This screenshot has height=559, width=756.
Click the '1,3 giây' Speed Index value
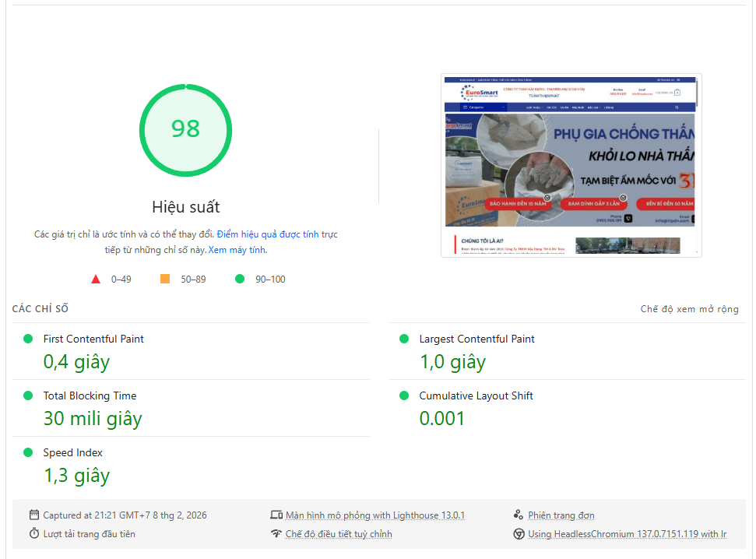tap(76, 476)
